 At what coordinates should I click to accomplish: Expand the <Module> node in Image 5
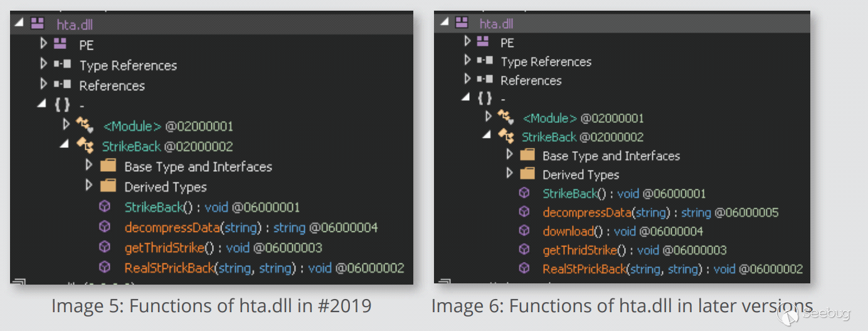[66, 125]
